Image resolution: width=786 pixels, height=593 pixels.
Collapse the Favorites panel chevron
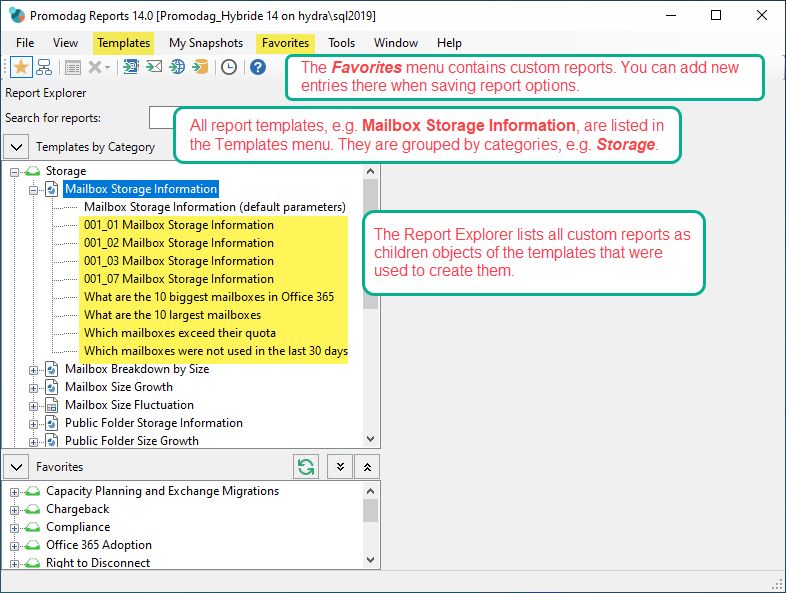(16, 467)
